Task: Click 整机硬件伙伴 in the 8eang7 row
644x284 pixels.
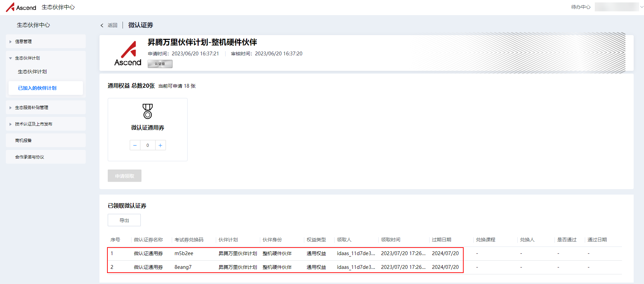Action: pos(277,267)
